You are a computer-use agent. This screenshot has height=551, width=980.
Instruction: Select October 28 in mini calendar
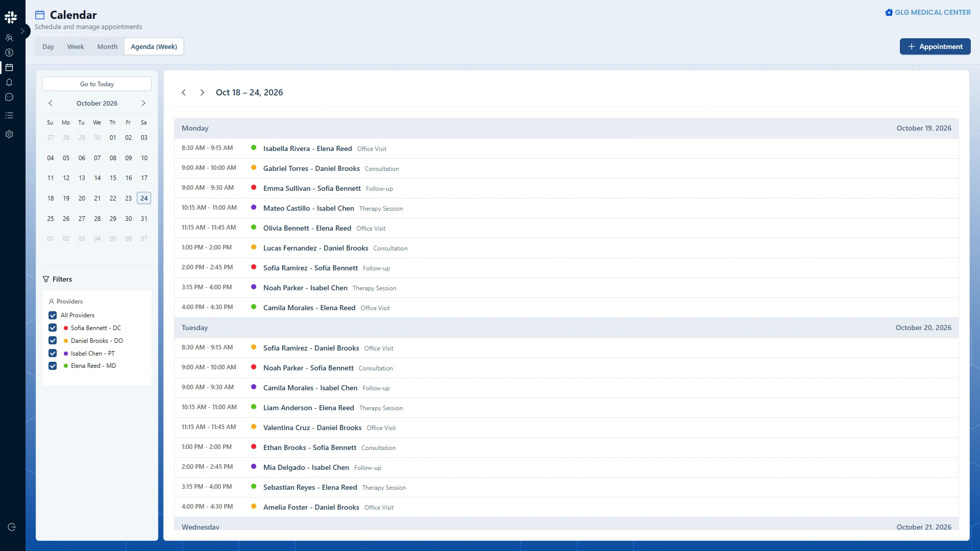click(97, 218)
